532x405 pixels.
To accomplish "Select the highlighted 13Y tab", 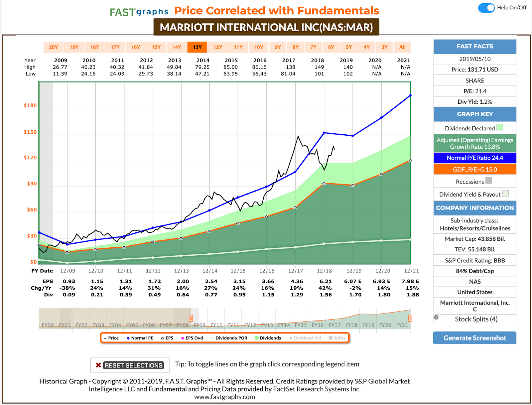I will pos(198,47).
